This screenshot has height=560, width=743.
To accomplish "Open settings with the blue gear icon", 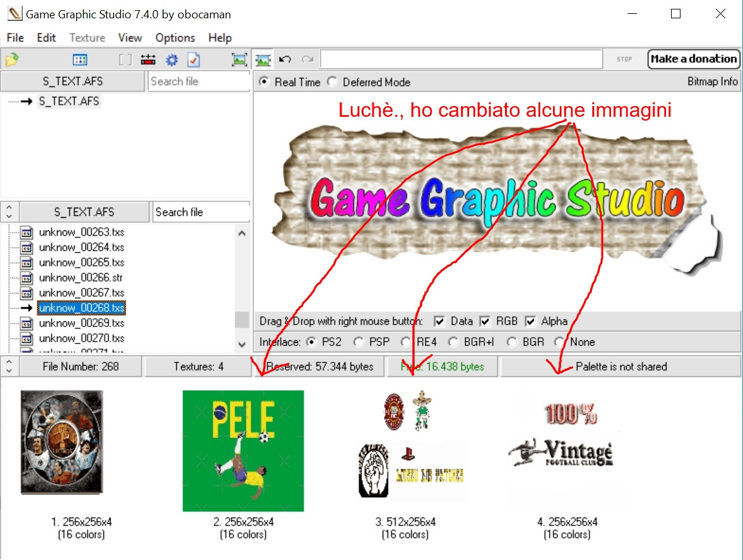I will [x=172, y=60].
